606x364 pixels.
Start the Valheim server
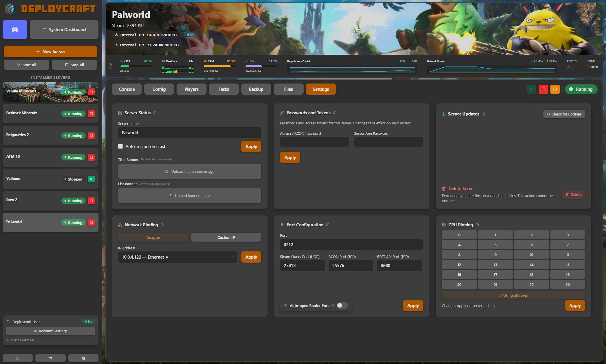click(x=91, y=179)
